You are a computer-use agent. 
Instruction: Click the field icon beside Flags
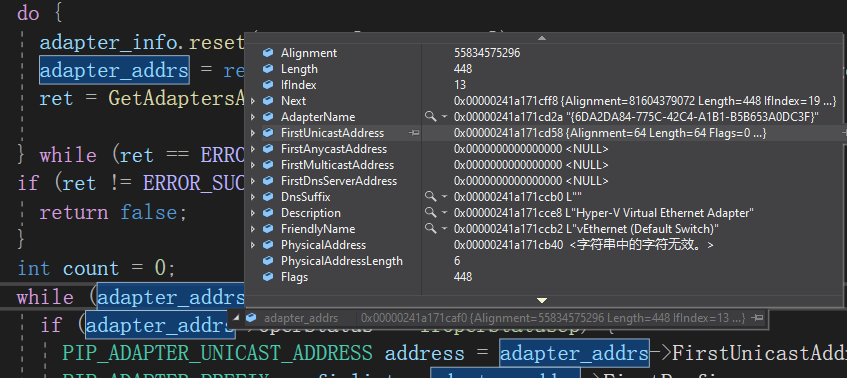tap(268, 277)
